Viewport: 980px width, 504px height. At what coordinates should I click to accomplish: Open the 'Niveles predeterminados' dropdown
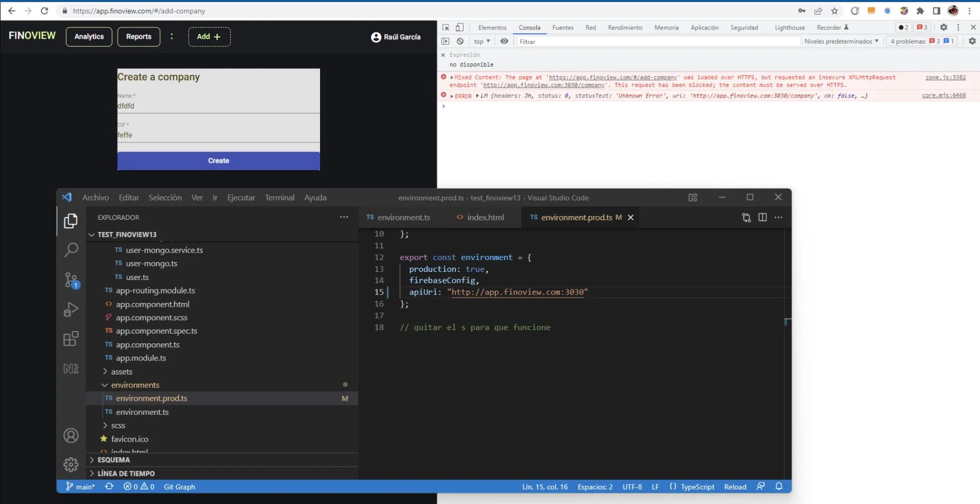click(841, 41)
